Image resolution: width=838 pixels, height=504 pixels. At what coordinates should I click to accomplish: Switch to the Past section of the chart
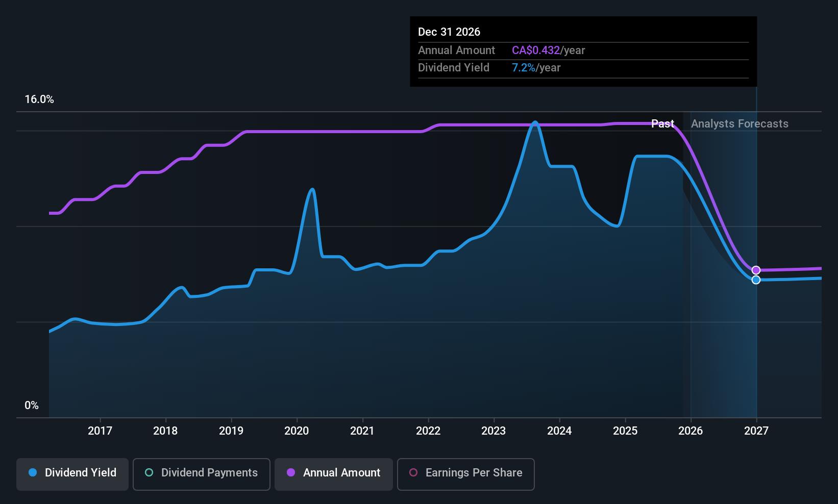pyautogui.click(x=662, y=123)
